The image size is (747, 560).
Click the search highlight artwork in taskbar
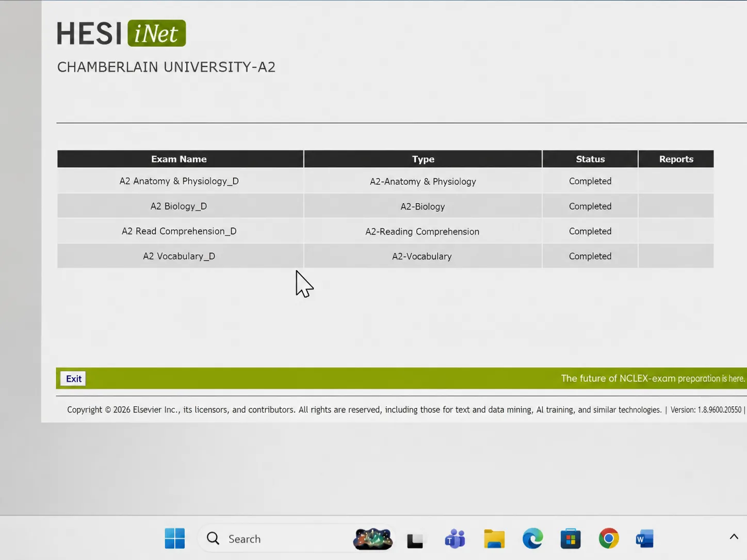tap(373, 539)
